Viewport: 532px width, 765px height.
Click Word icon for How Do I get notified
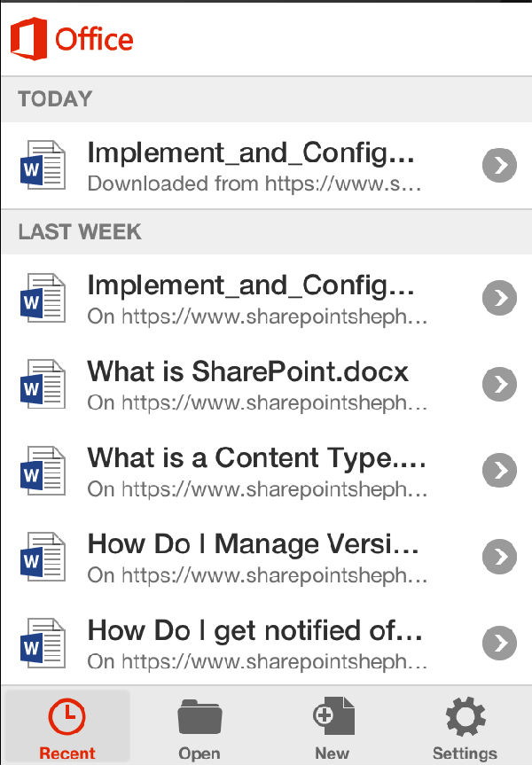point(43,643)
